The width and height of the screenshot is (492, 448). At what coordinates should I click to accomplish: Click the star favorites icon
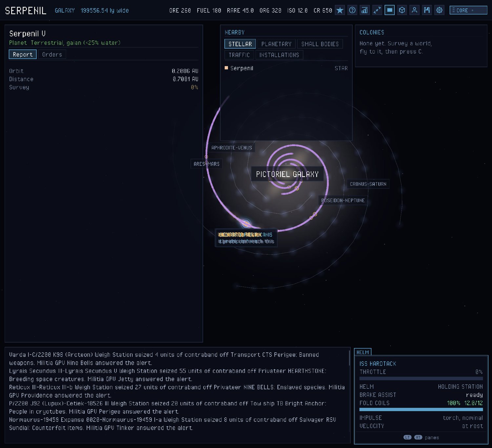click(340, 10)
